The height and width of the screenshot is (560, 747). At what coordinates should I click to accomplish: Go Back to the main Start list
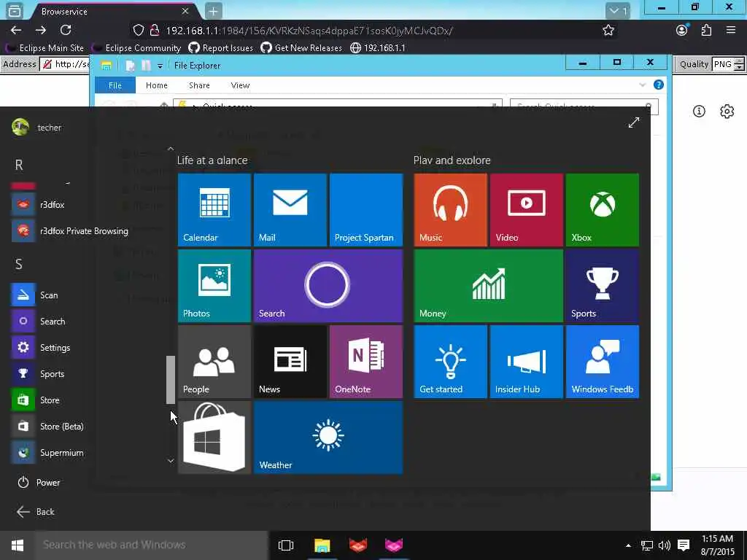pyautogui.click(x=36, y=512)
